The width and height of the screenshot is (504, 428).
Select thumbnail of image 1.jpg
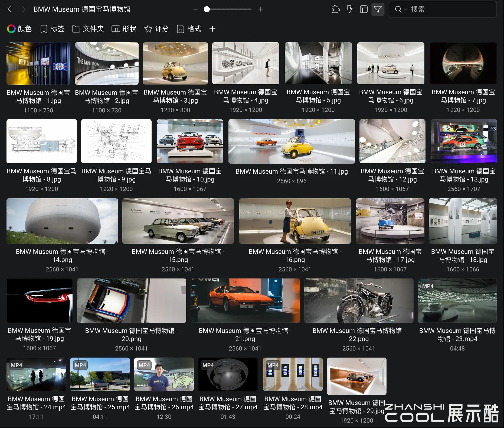[38, 63]
